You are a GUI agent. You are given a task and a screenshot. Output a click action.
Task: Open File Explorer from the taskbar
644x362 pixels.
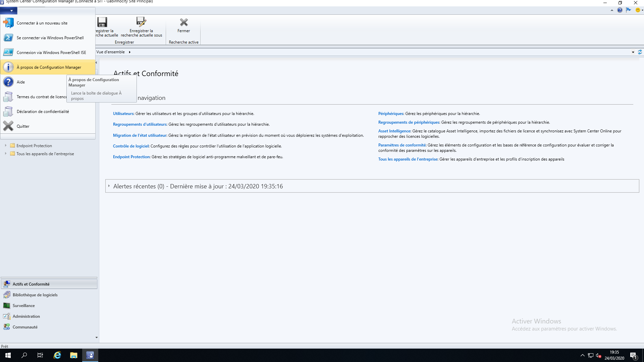(73, 355)
